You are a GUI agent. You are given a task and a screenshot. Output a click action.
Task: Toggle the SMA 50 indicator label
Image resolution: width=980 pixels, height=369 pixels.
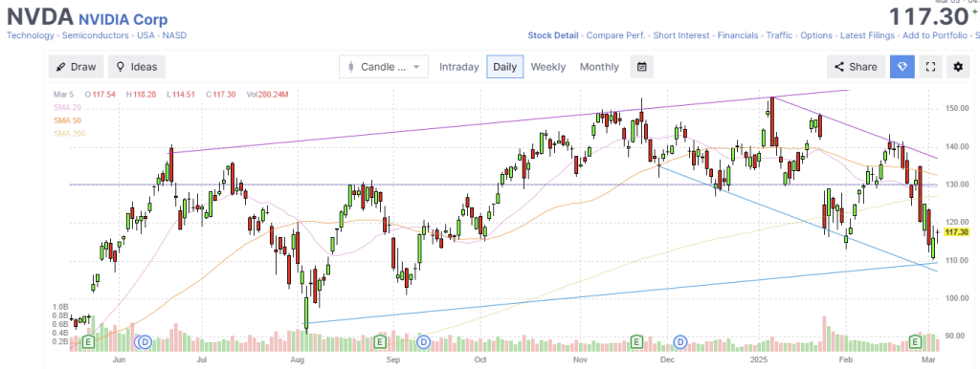(67, 120)
